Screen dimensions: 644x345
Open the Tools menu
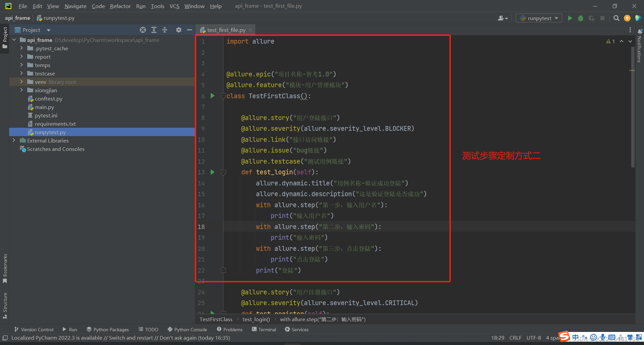pyautogui.click(x=157, y=6)
